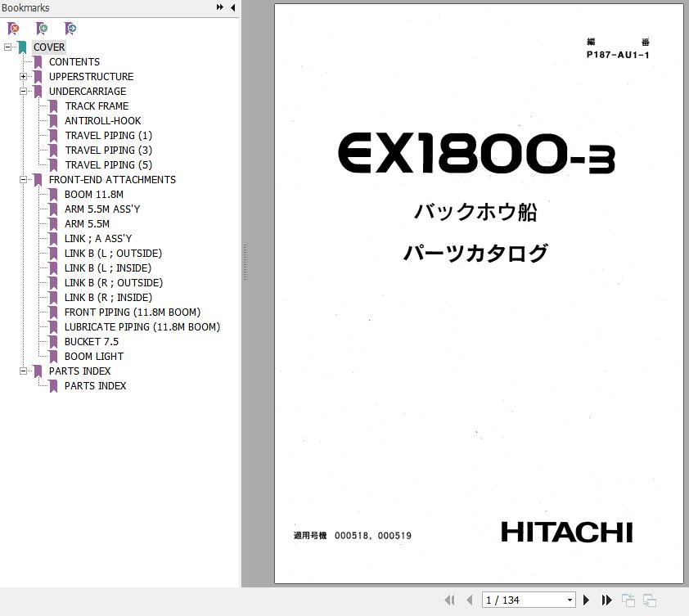
Task: Click the bookmark icon beside TRACK FRAME
Action: coord(54,106)
